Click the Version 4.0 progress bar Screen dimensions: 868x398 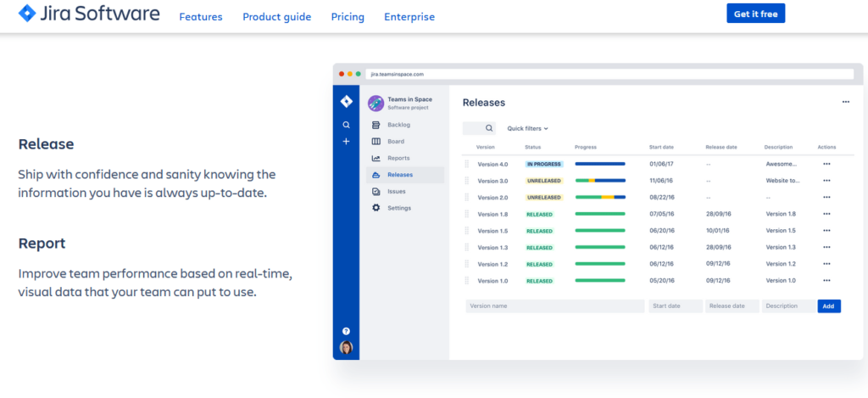coord(600,164)
